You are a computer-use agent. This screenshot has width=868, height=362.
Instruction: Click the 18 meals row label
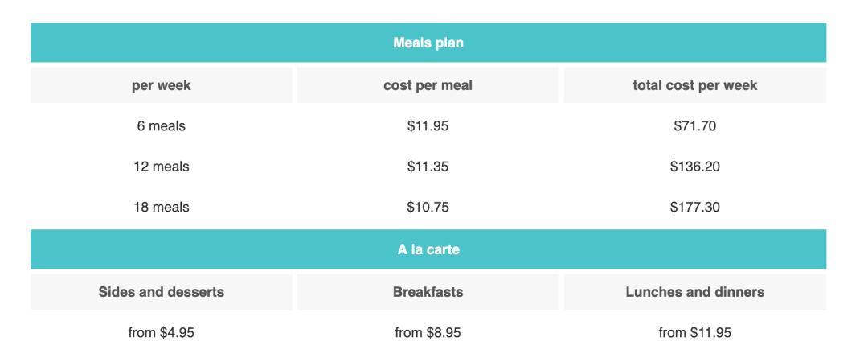(161, 208)
